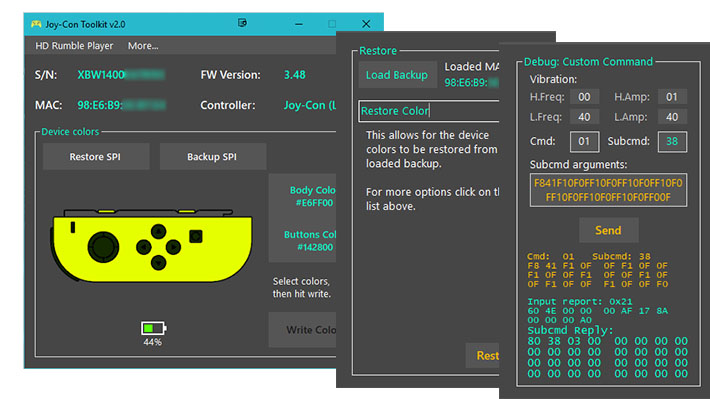Click the H.Freq vibration value field

click(x=584, y=97)
